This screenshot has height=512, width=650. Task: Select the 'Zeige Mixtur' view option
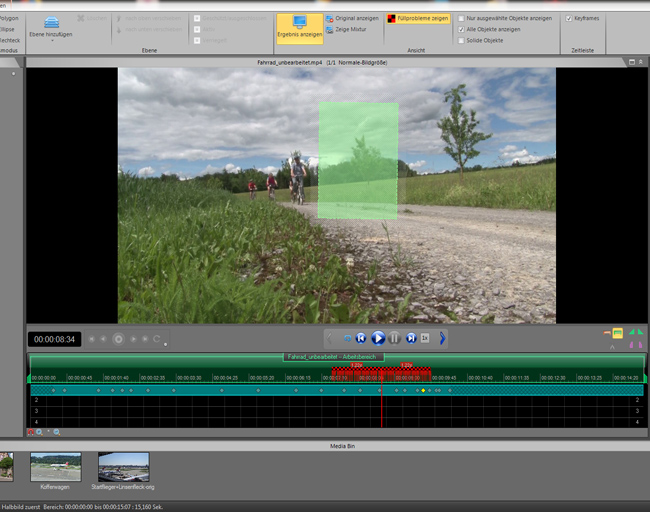pyautogui.click(x=348, y=30)
